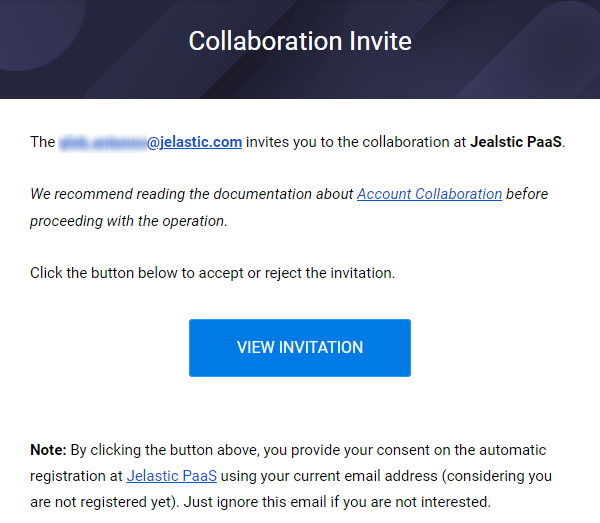This screenshot has height=523, width=600.
Task: Click the word 'The' before sender email
Action: pyautogui.click(x=42, y=142)
